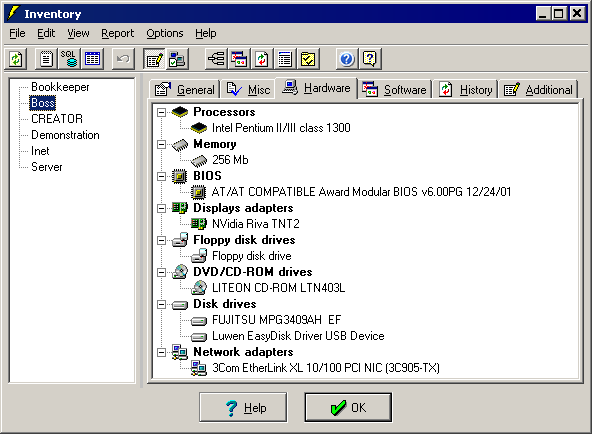Click the BIOS chip category icon
592x434 pixels.
click(180, 176)
